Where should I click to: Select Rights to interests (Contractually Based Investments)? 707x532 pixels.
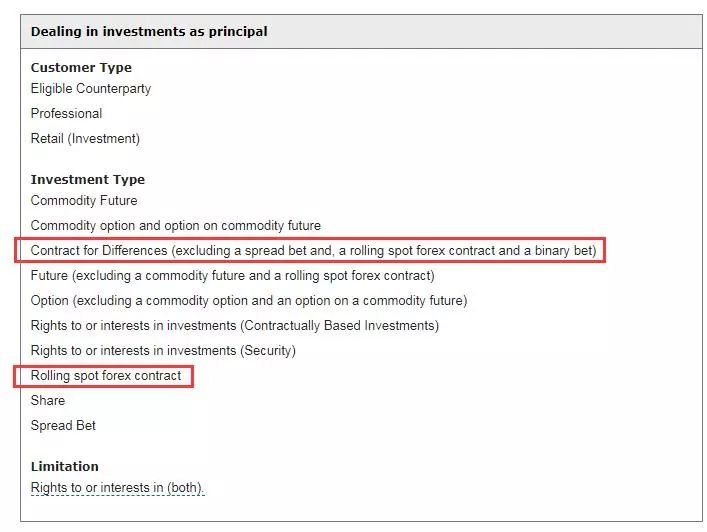tap(234, 326)
